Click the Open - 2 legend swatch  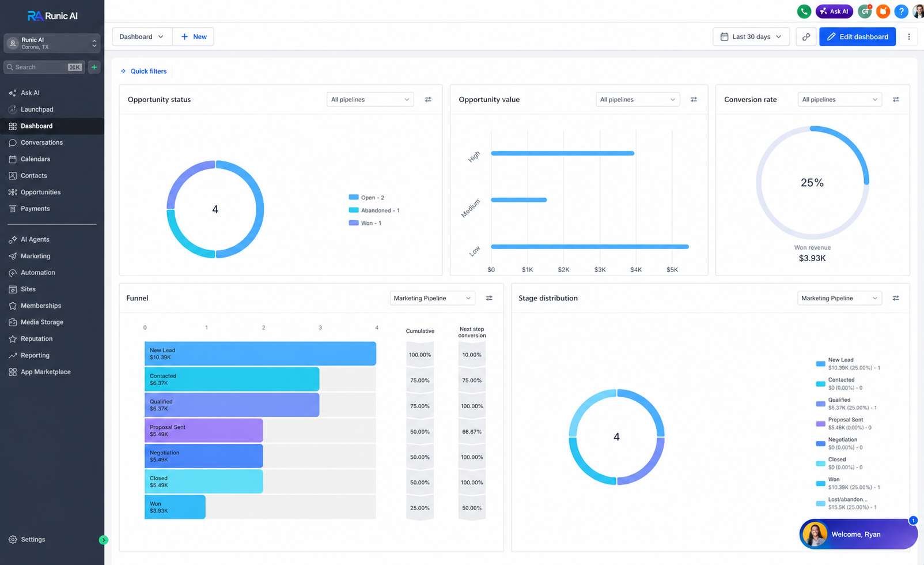click(354, 197)
